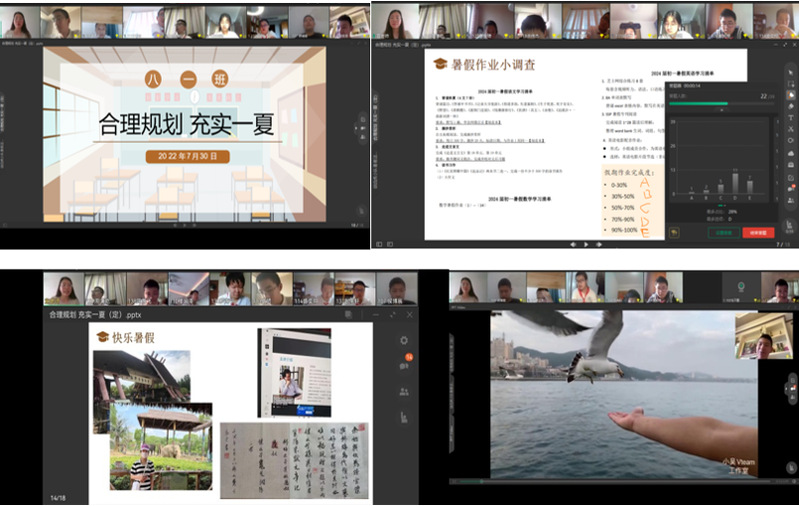Open settings gear in bottom-left meeting sidebar
Viewport: 799px width, 506px height.
pyautogui.click(x=404, y=341)
